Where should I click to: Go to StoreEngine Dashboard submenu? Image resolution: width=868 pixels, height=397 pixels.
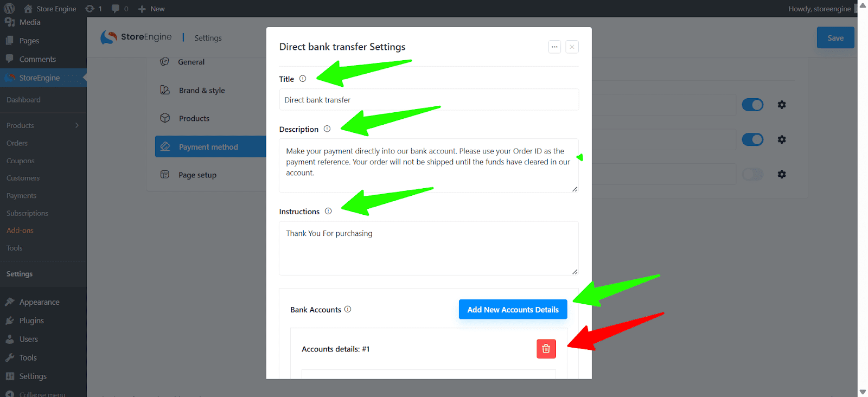[23, 100]
